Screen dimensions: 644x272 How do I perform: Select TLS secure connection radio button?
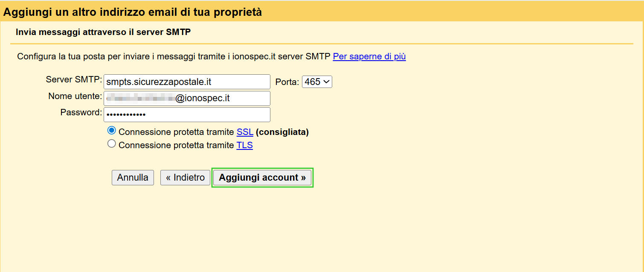click(112, 144)
